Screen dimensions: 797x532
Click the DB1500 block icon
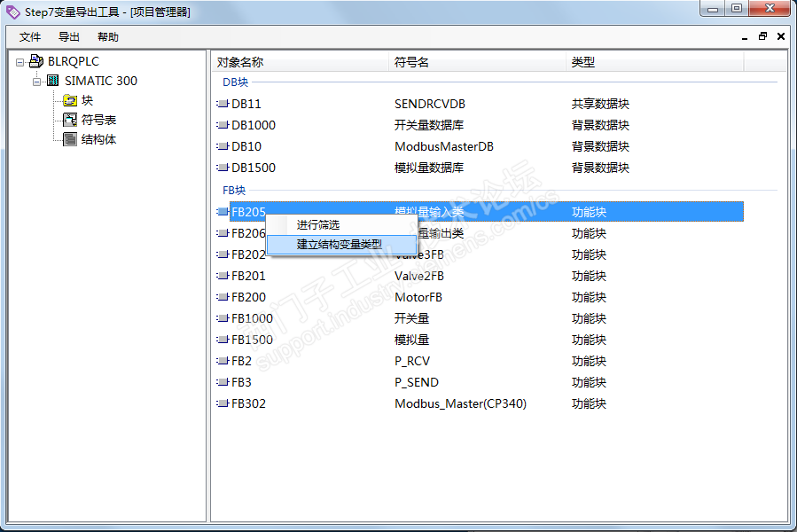(223, 168)
